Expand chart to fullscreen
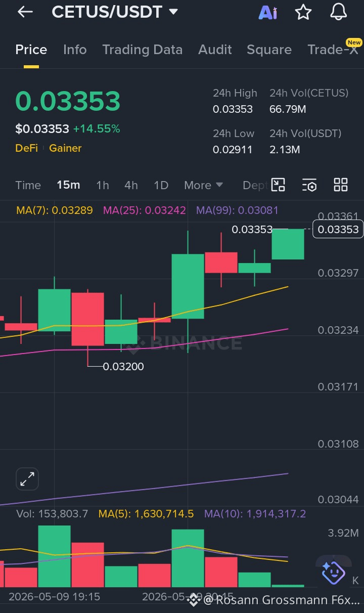The height and width of the screenshot is (613, 364). pos(27,478)
